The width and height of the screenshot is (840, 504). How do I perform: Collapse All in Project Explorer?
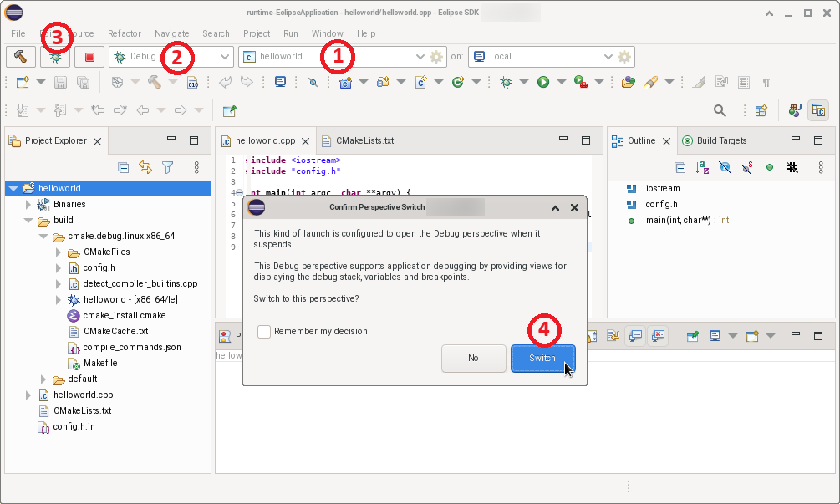click(x=123, y=168)
